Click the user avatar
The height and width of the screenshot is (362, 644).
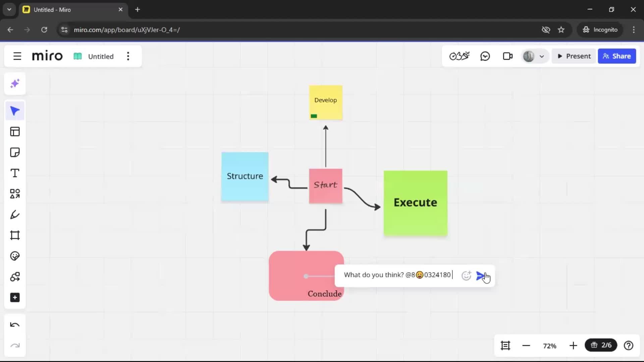click(529, 56)
